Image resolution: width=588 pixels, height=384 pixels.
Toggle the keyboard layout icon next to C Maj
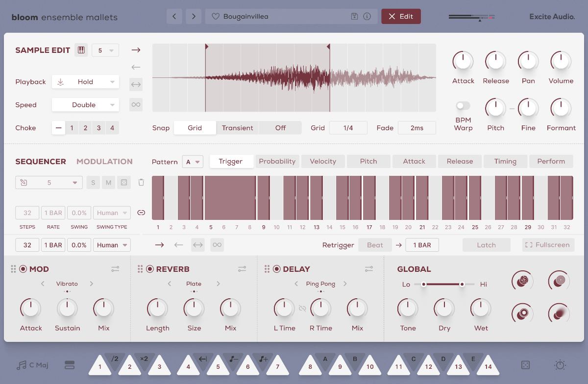(x=69, y=365)
